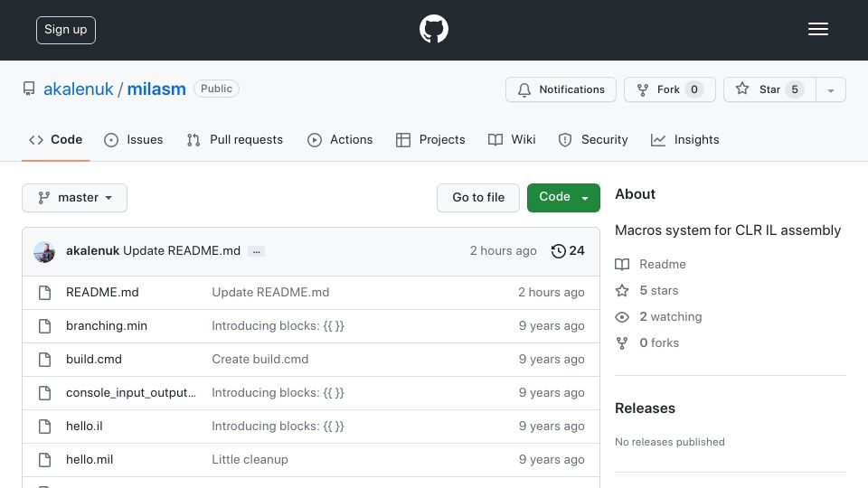Click the file icon next to README.md
The height and width of the screenshot is (488, 868).
(x=45, y=293)
